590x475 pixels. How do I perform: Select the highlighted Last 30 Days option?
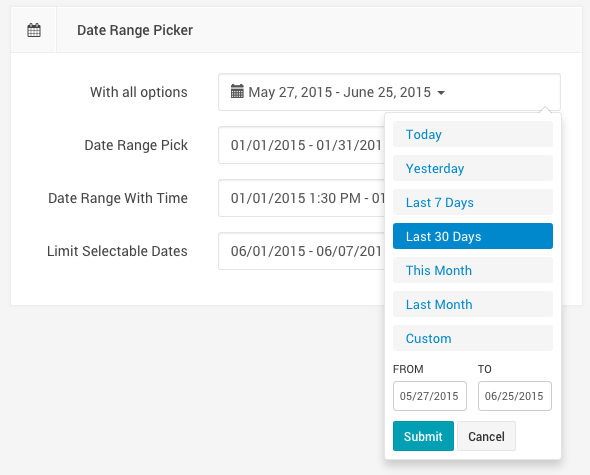473,236
